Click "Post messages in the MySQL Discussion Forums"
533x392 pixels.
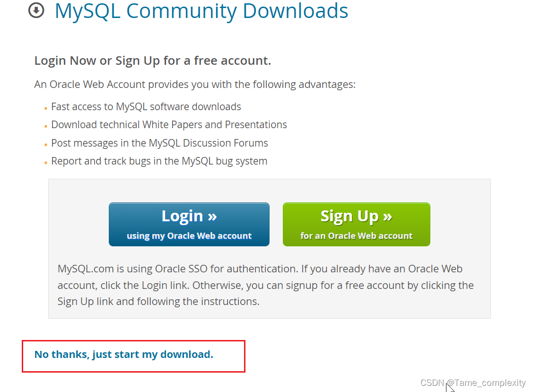[x=159, y=143]
